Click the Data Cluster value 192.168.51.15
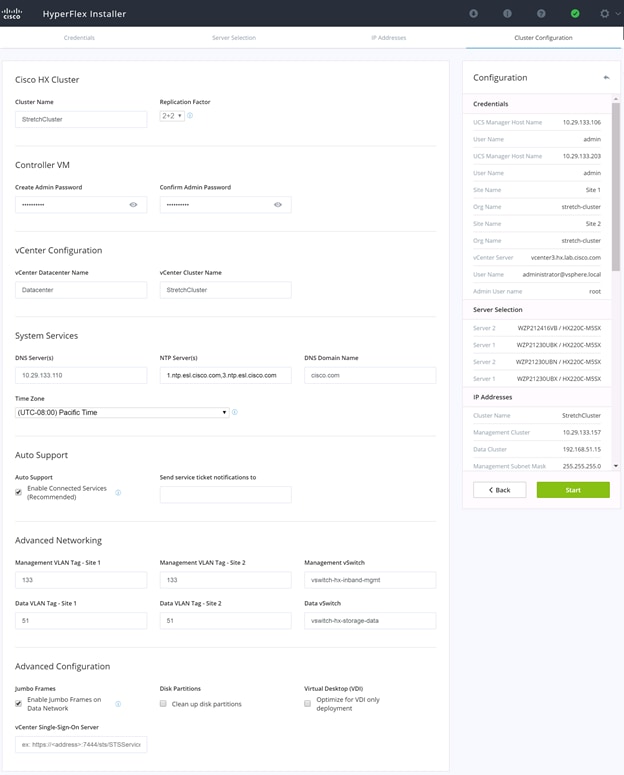The width and height of the screenshot is (624, 775). coord(581,449)
